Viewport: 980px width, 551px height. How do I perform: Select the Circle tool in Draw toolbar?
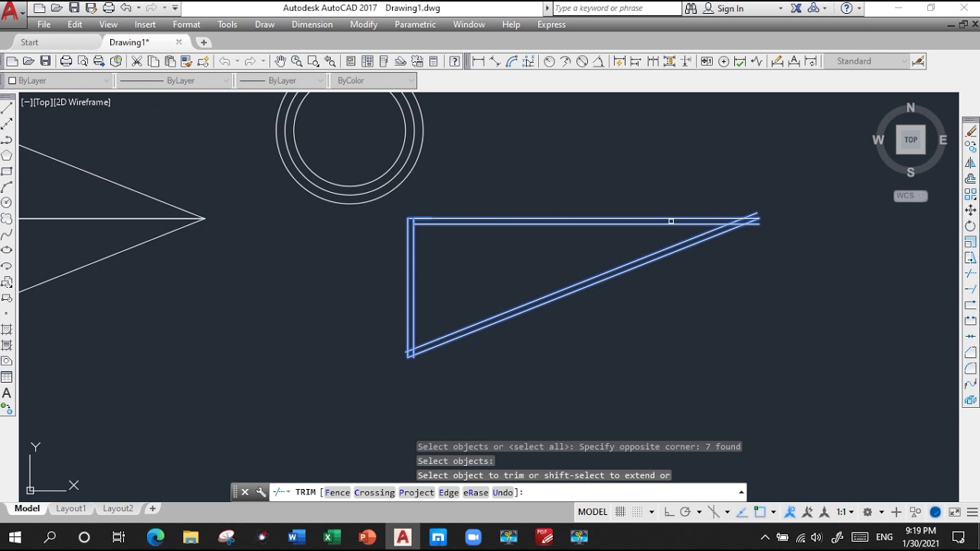click(x=7, y=203)
